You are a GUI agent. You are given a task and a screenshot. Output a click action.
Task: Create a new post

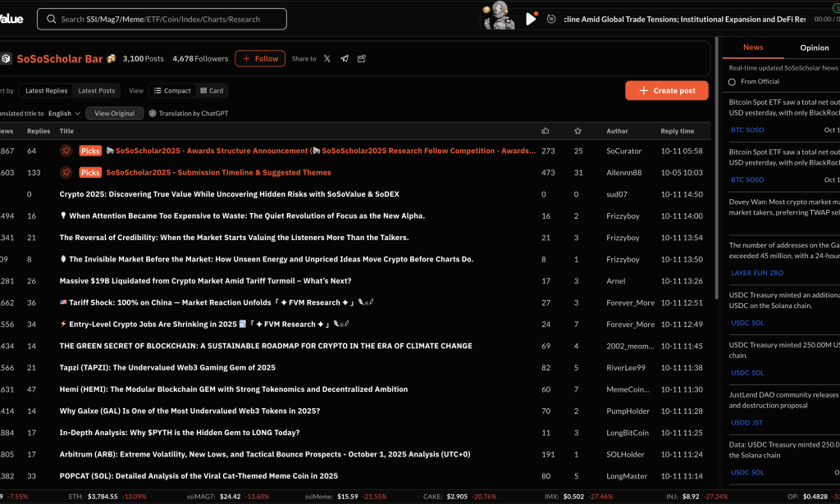coord(666,90)
